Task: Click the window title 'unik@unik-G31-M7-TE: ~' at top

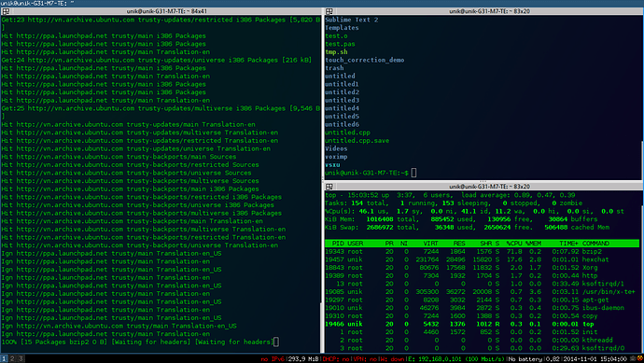Action: pyautogui.click(x=37, y=4)
